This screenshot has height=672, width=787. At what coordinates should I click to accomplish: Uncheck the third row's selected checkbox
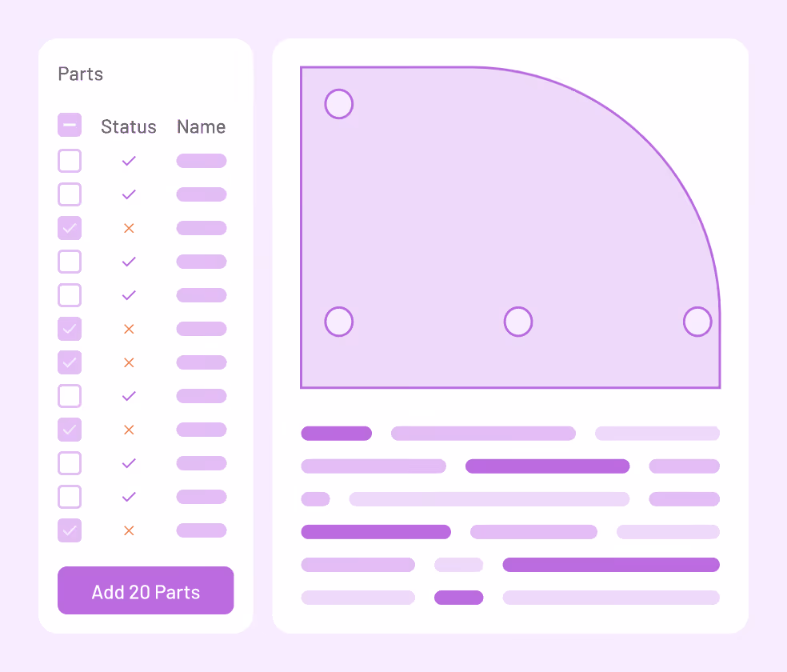(x=70, y=228)
